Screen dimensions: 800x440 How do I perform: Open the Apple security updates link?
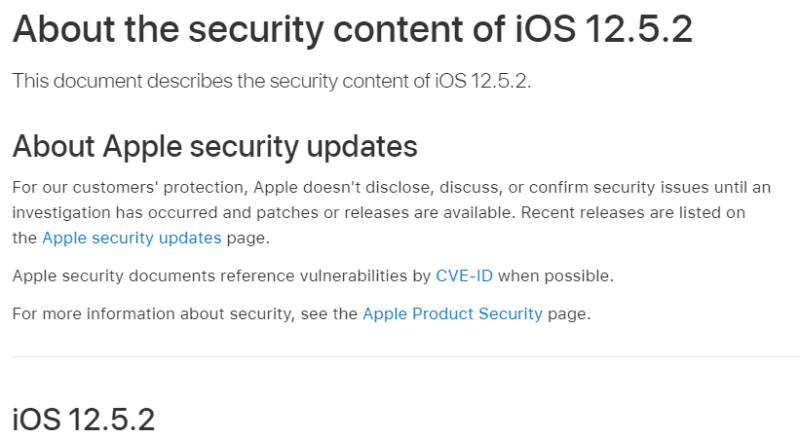click(131, 238)
